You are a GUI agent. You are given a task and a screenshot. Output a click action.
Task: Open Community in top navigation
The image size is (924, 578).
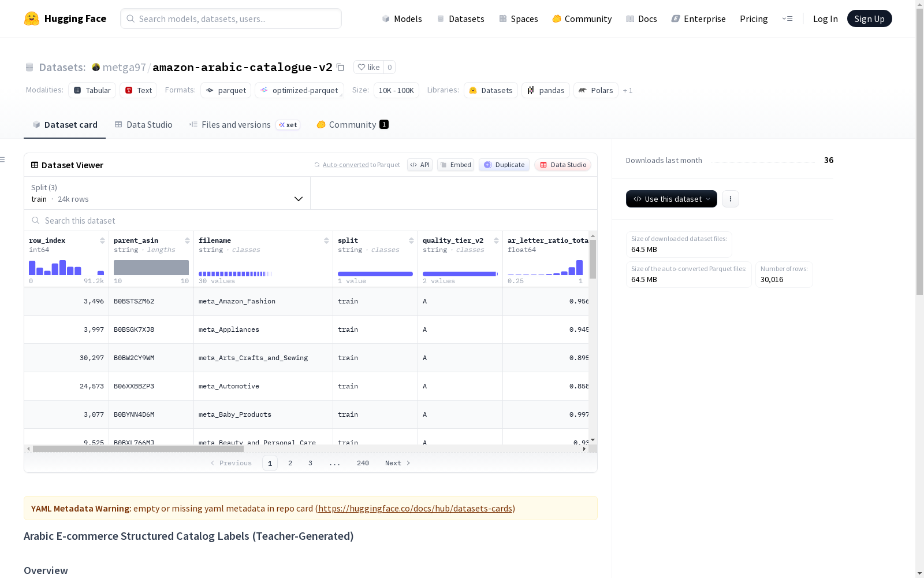click(582, 18)
